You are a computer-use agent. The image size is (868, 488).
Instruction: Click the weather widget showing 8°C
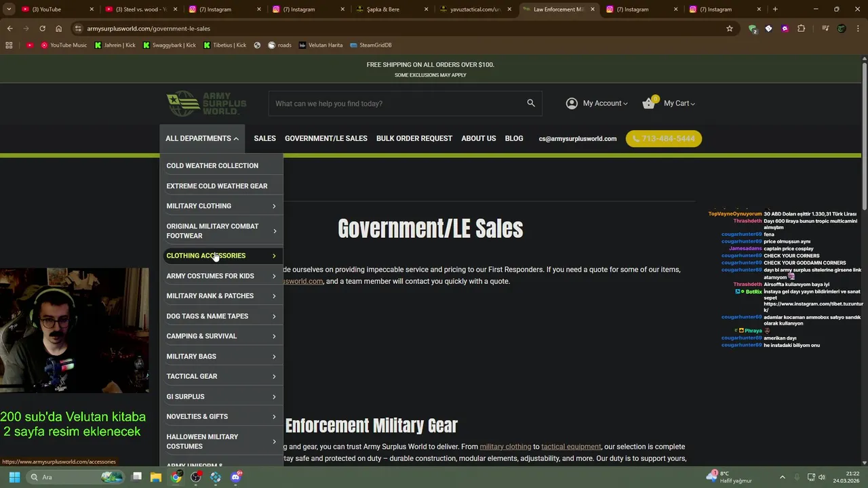click(x=729, y=477)
